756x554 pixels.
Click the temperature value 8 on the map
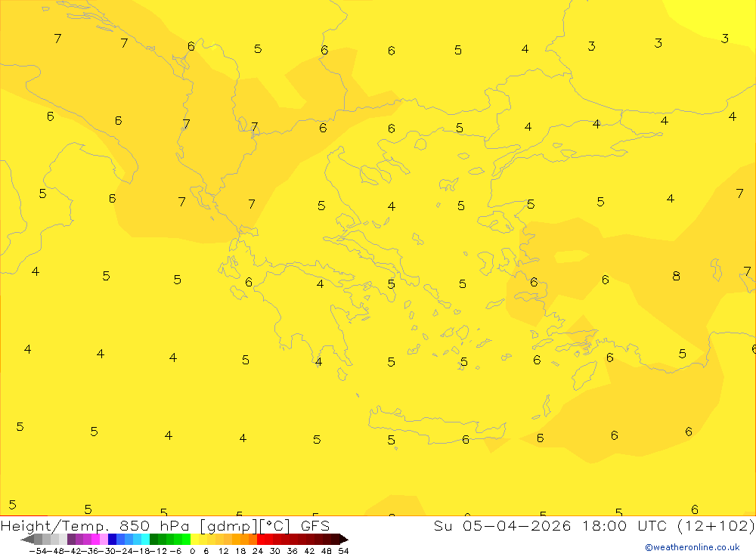(x=676, y=276)
